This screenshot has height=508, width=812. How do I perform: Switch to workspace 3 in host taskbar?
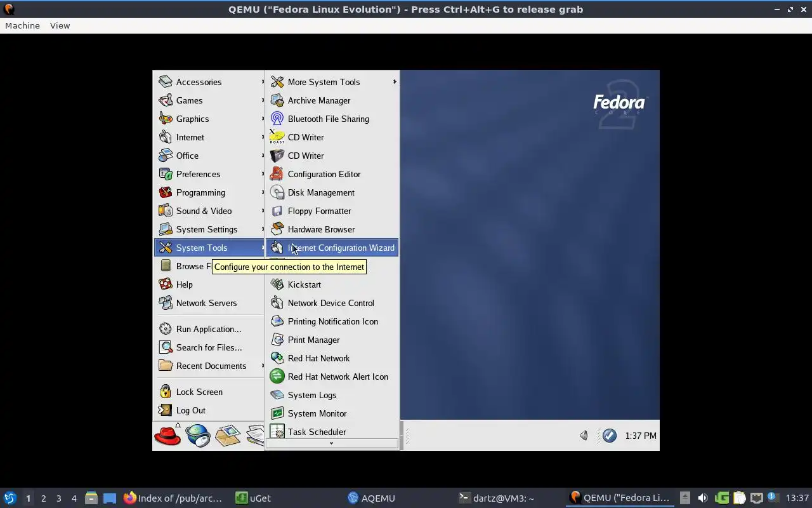click(x=58, y=498)
